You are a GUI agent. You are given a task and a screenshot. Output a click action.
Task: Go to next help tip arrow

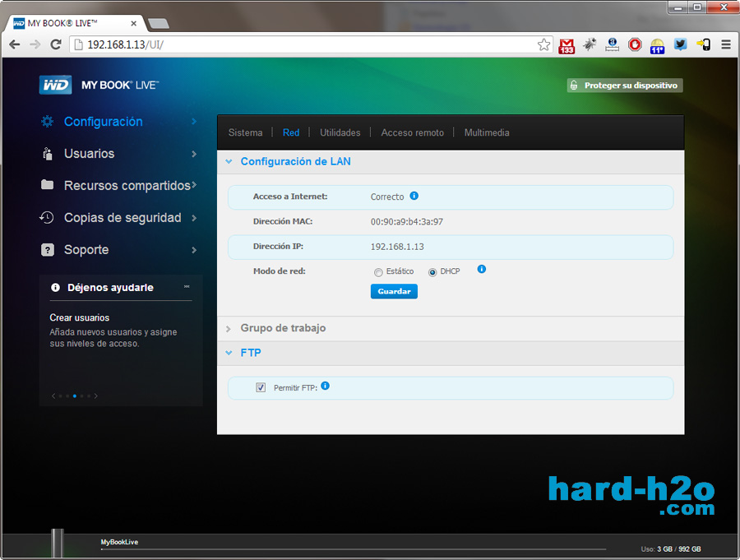tap(96, 396)
